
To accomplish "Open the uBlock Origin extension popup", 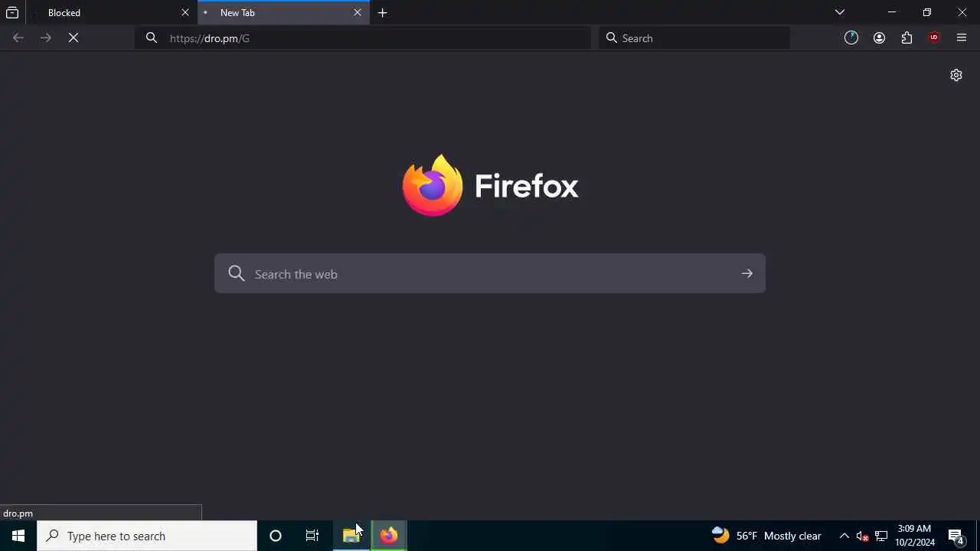I will pos(934,37).
